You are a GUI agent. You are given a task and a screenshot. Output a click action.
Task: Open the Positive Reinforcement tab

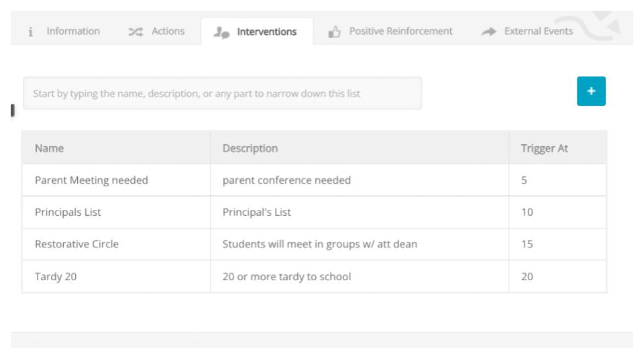point(400,32)
